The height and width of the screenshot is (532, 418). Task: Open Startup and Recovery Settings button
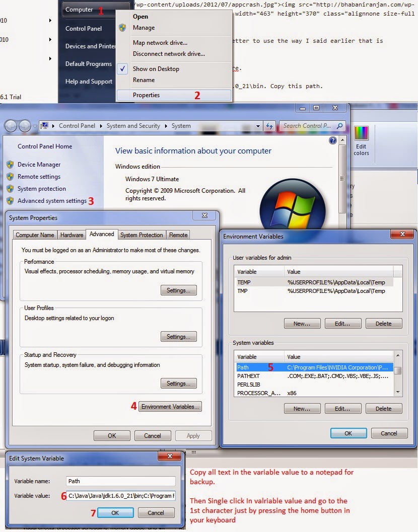179,384
